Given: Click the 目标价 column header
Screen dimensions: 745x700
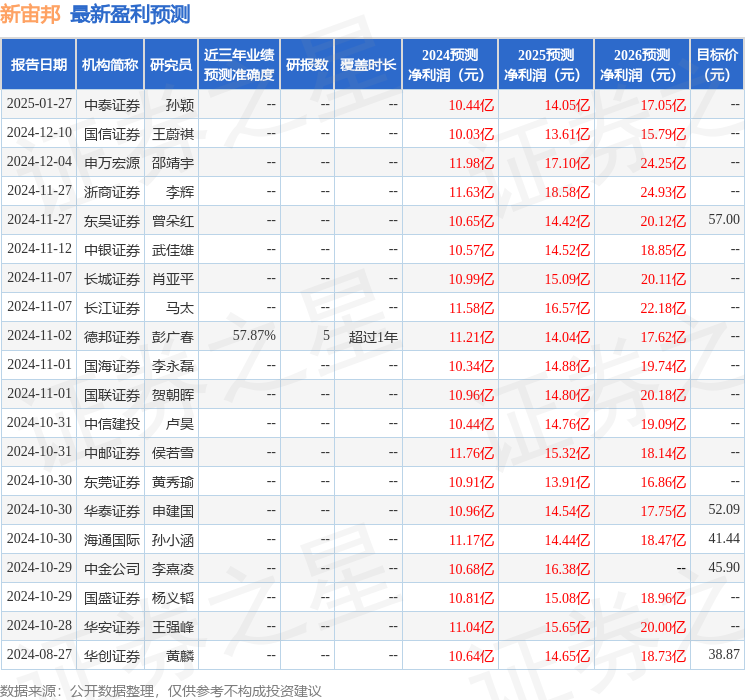Looking at the screenshot, I should pyautogui.click(x=717, y=65).
